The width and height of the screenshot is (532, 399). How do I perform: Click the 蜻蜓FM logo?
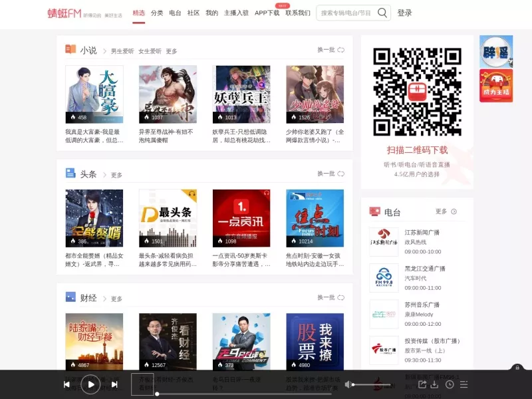pos(65,13)
